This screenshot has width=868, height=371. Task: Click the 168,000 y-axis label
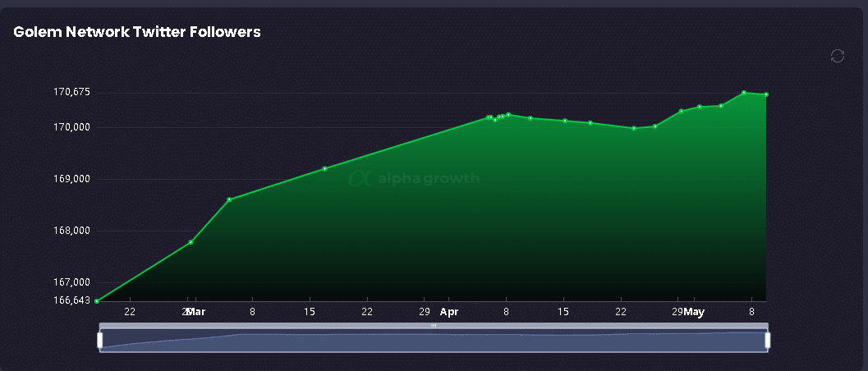pos(71,231)
